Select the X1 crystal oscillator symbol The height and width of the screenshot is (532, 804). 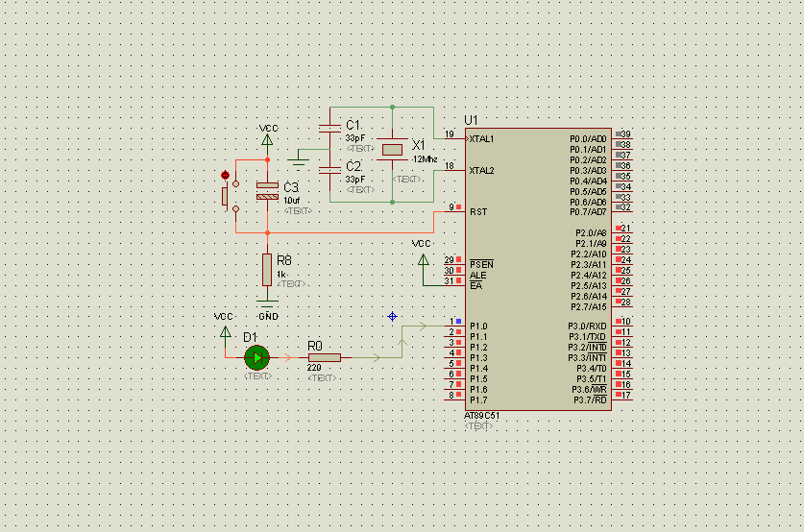[x=392, y=149]
